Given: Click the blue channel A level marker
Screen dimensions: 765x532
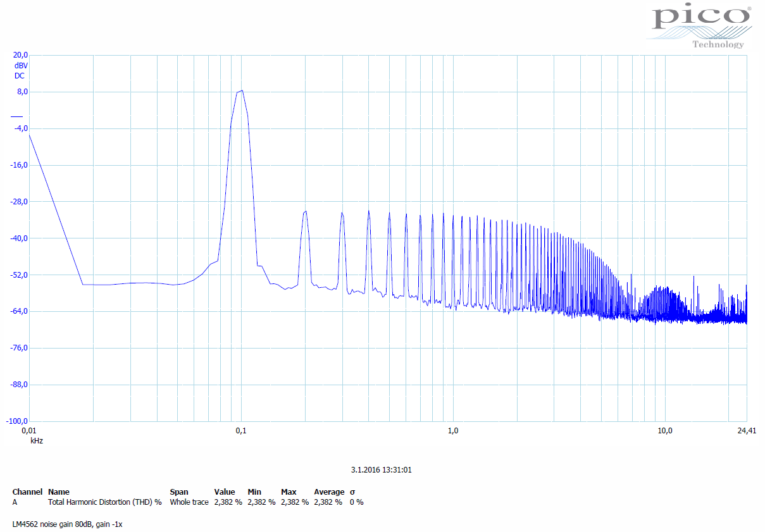Looking at the screenshot, I should 16,116.
